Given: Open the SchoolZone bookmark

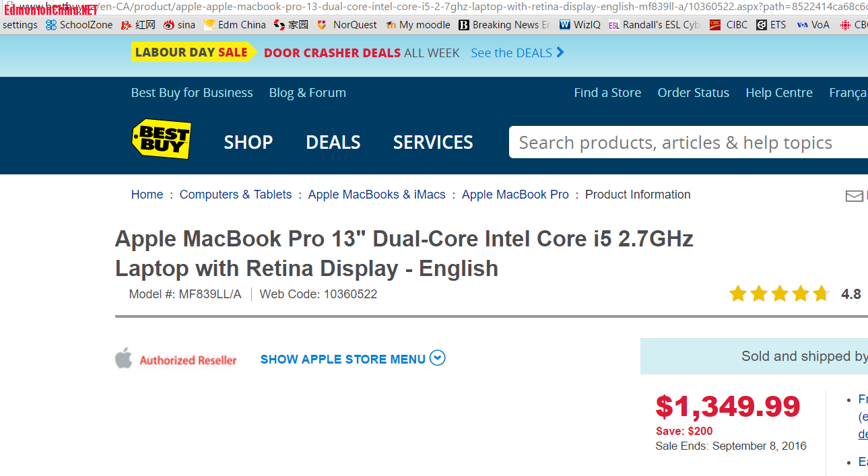Looking at the screenshot, I should 79,25.
